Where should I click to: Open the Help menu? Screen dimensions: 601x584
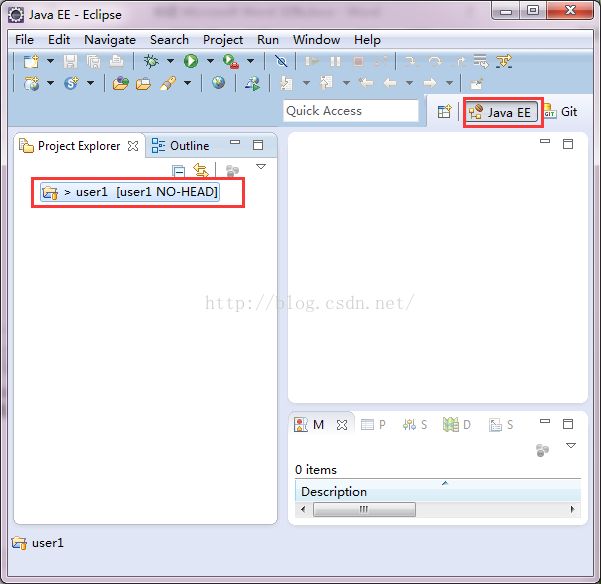(x=367, y=40)
